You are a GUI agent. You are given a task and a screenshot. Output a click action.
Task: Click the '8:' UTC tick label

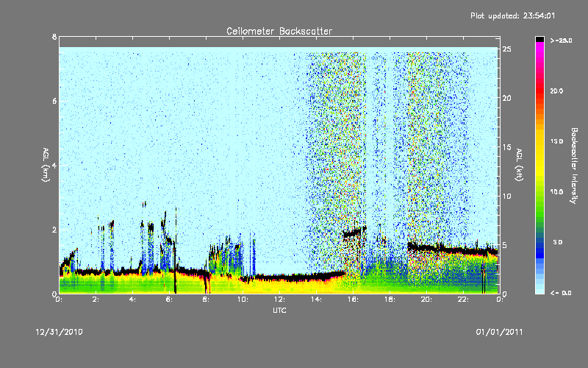(x=206, y=300)
